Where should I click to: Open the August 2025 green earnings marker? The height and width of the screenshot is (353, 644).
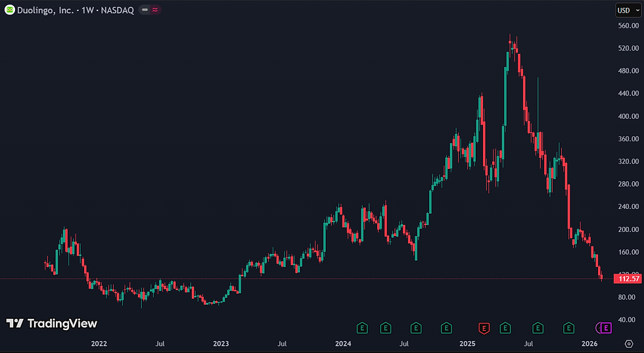pos(538,328)
